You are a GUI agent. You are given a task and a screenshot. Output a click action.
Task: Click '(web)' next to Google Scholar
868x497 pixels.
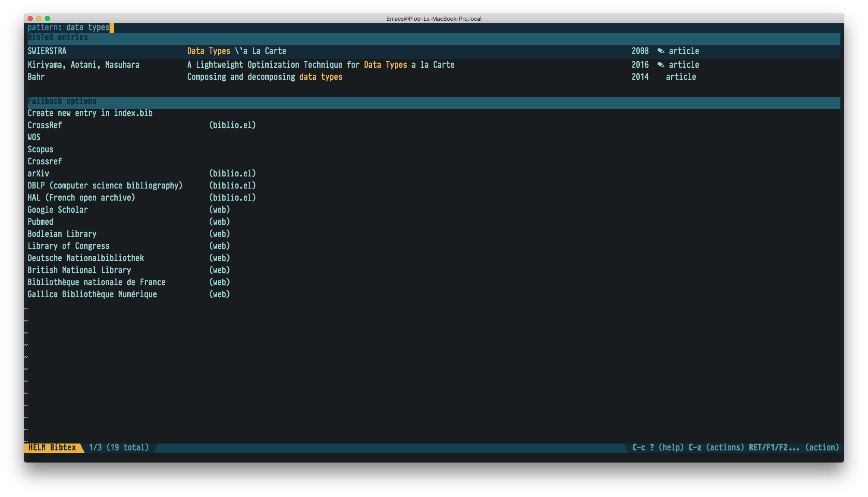point(220,210)
